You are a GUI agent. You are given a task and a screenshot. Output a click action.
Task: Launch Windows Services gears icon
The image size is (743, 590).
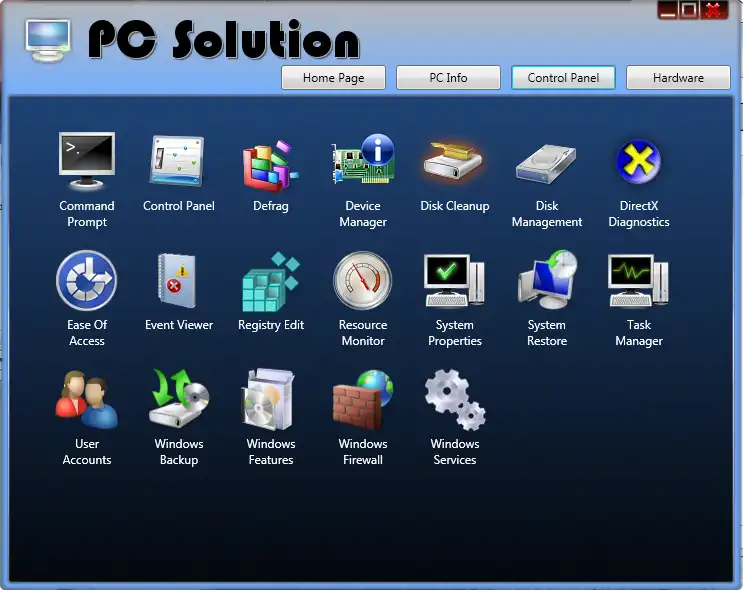pos(455,400)
